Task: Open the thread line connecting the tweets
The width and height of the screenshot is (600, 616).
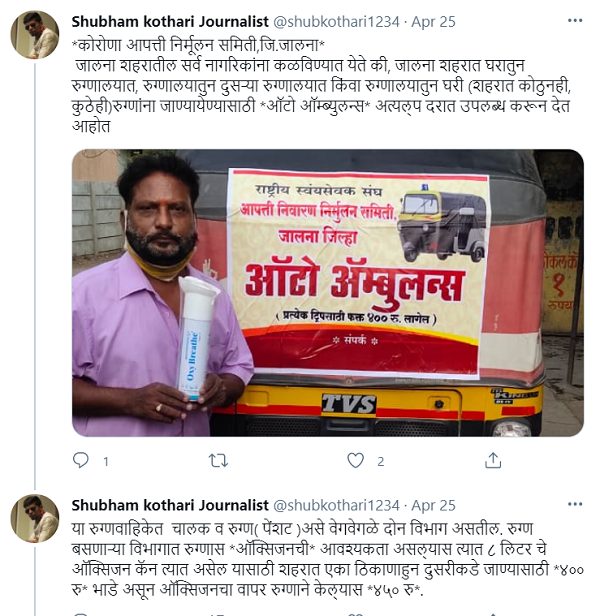Action: pos(35,276)
